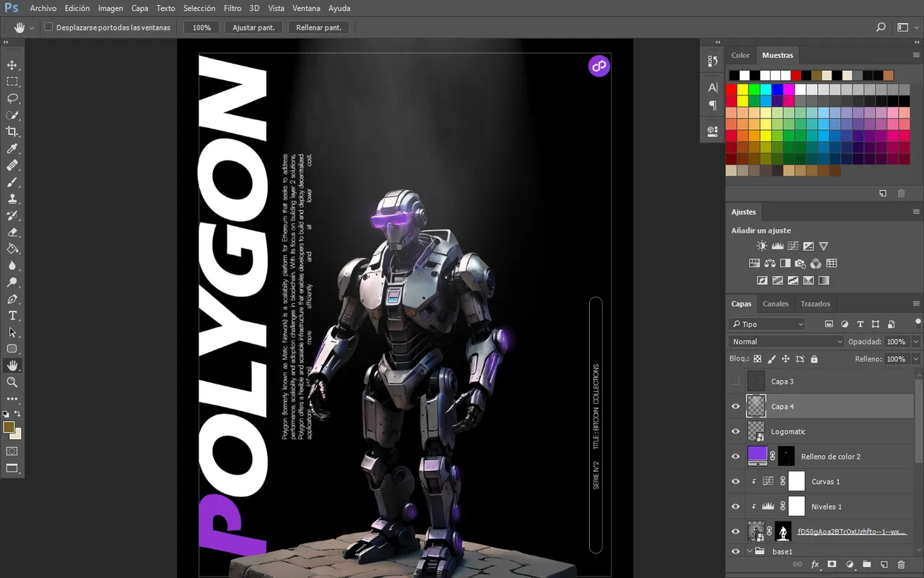Click the robot layer mask thumbnail
The image size is (924, 578).
(783, 531)
